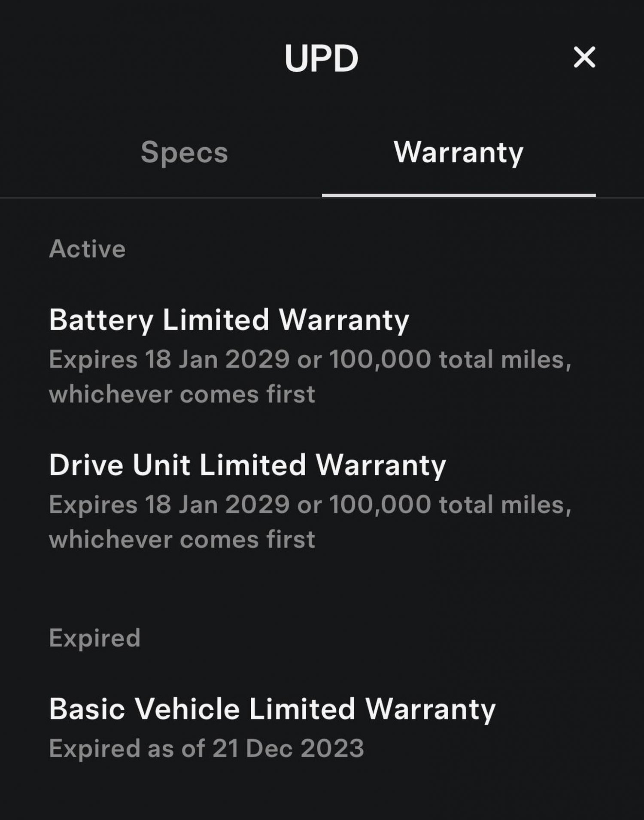644x820 pixels.
Task: Click the Expired section heading
Action: 94,638
